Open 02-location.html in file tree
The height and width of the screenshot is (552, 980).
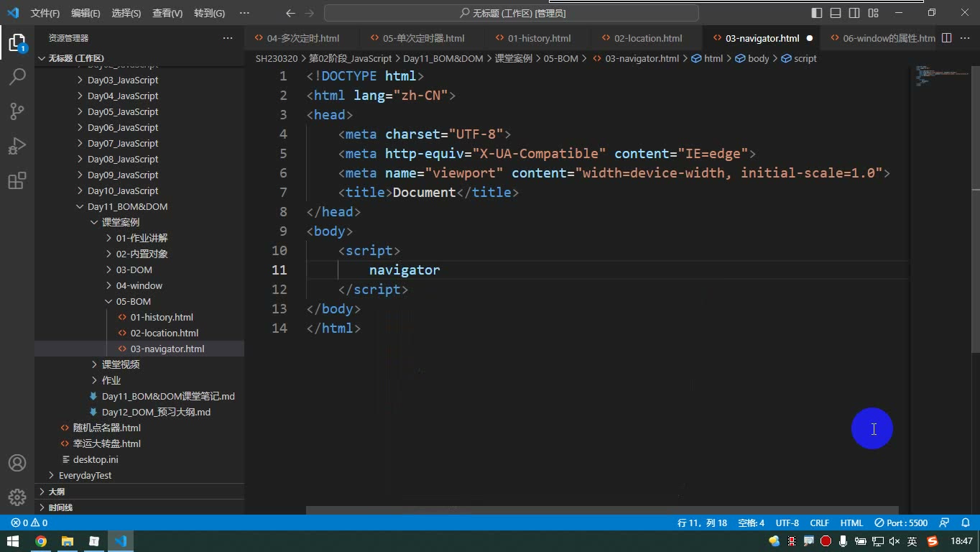click(165, 333)
